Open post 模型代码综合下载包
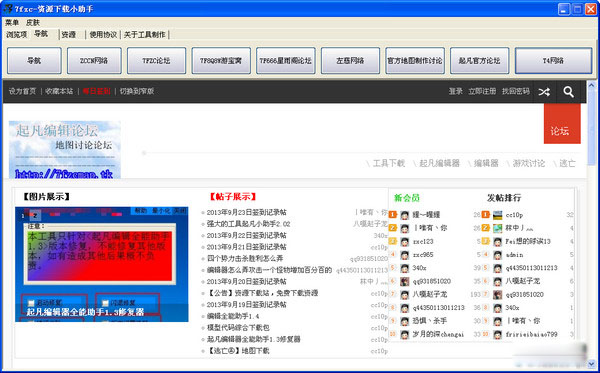Viewport: 600px width, 373px height. (x=238, y=328)
